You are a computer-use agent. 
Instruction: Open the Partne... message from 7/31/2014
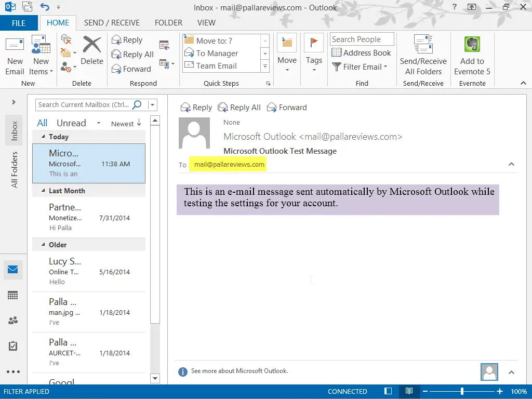tap(89, 217)
